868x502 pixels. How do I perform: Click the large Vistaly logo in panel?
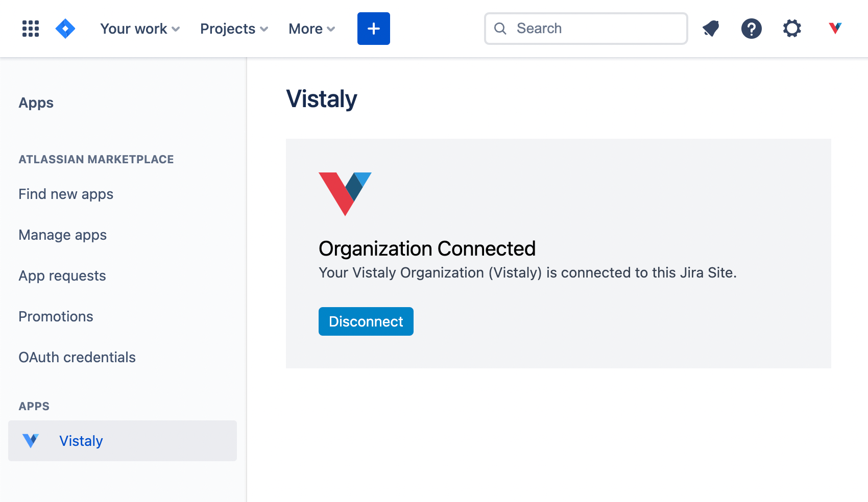pos(345,194)
